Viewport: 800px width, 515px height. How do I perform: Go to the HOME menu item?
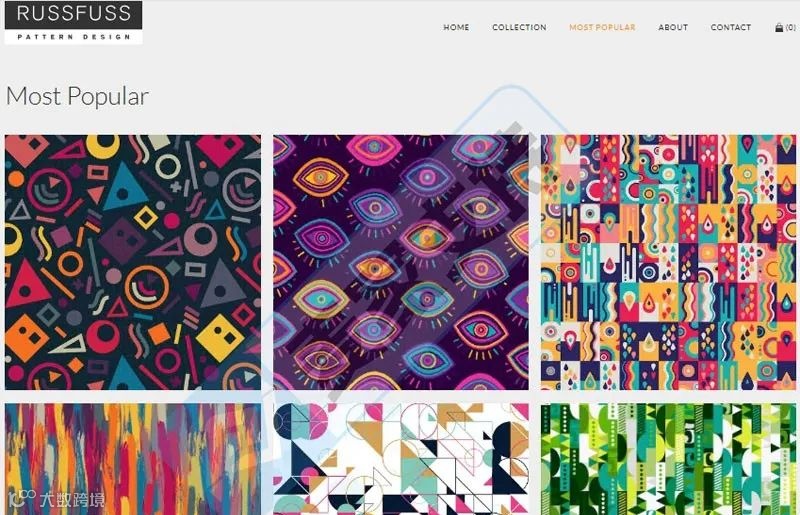pyautogui.click(x=456, y=28)
